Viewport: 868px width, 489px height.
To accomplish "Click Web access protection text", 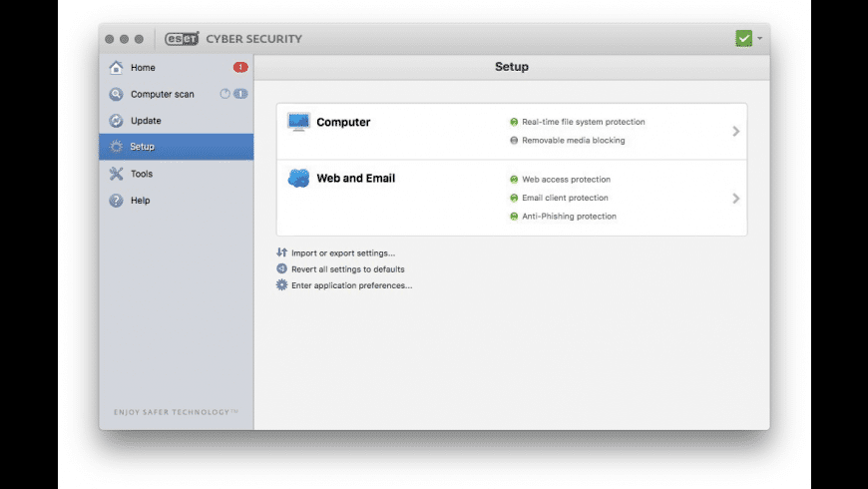I will pos(567,180).
